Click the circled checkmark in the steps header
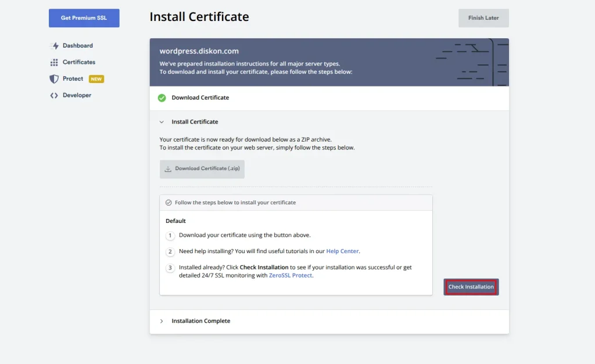 [169, 202]
